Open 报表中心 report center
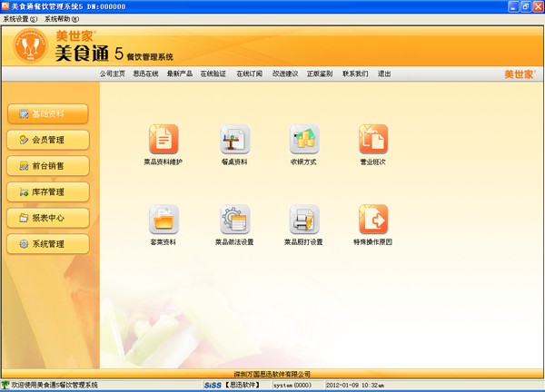545x392 pixels. [x=47, y=218]
